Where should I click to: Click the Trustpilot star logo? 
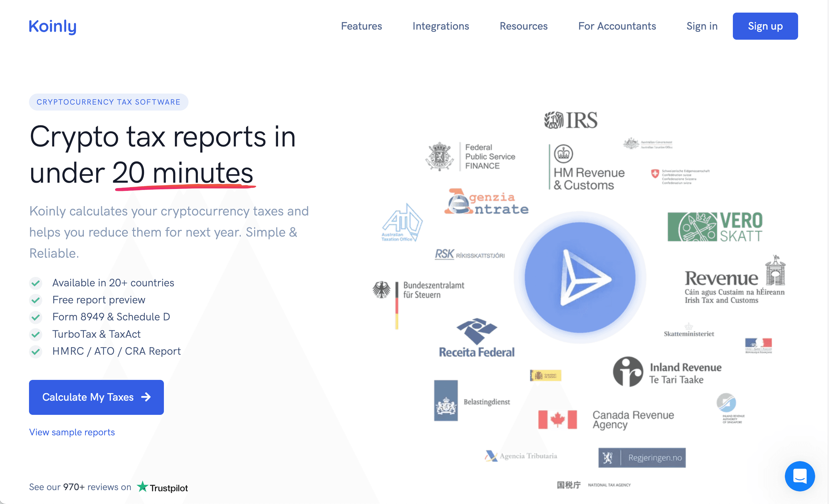143,486
